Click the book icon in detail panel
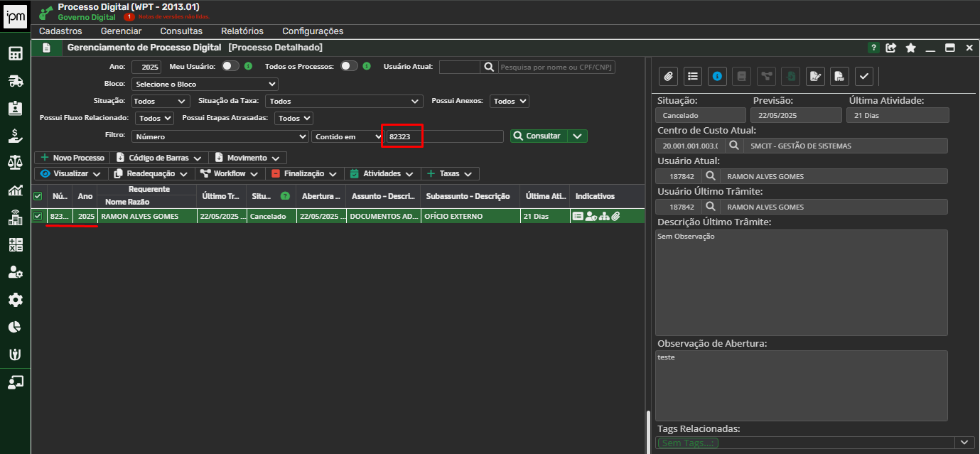Viewport: 980px width, 454px height. coord(741,76)
